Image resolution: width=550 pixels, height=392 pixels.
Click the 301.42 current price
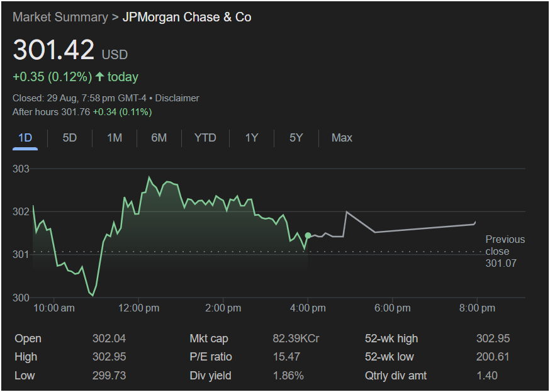pyautogui.click(x=53, y=50)
